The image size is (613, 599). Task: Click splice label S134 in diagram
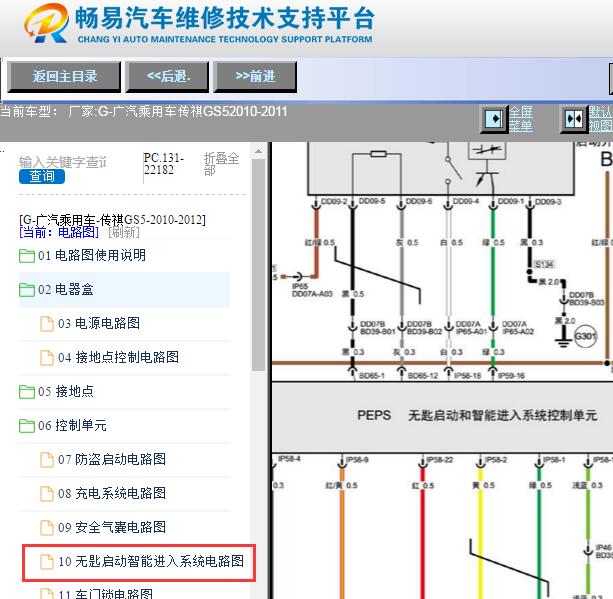click(544, 265)
